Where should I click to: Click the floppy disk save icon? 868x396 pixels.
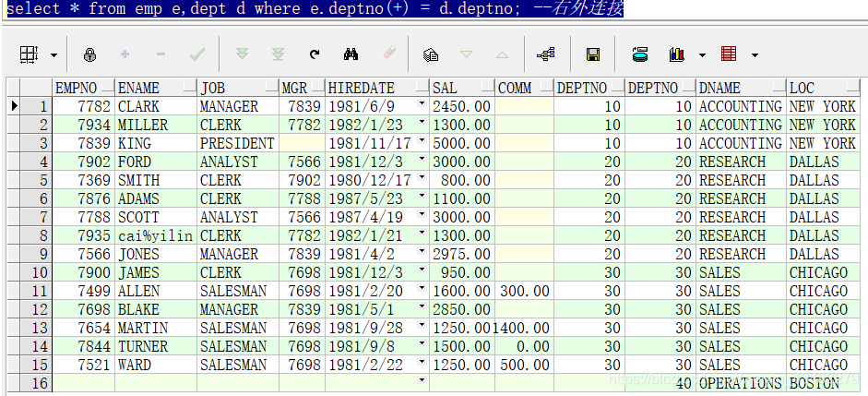[593, 54]
